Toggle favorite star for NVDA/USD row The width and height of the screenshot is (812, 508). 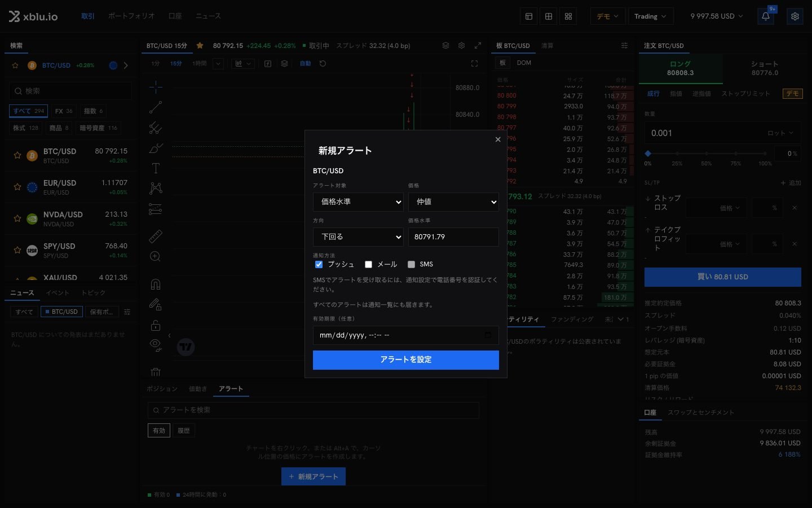17,218
